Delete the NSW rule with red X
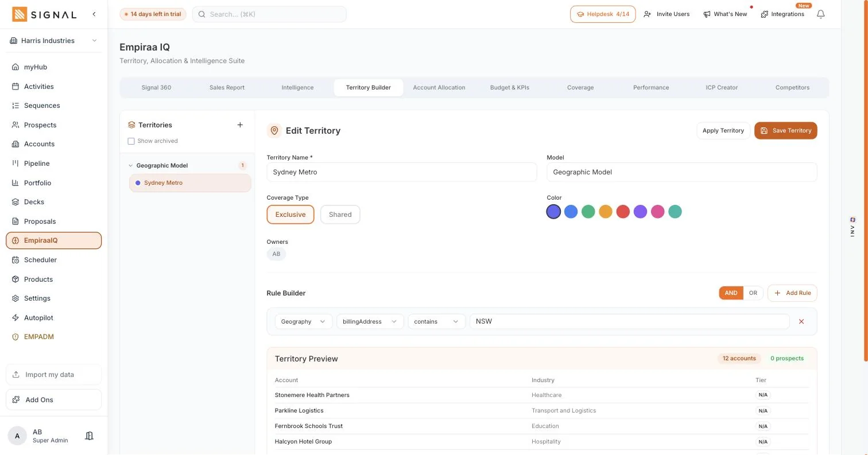Image resolution: width=868 pixels, height=455 pixels. pyautogui.click(x=801, y=322)
